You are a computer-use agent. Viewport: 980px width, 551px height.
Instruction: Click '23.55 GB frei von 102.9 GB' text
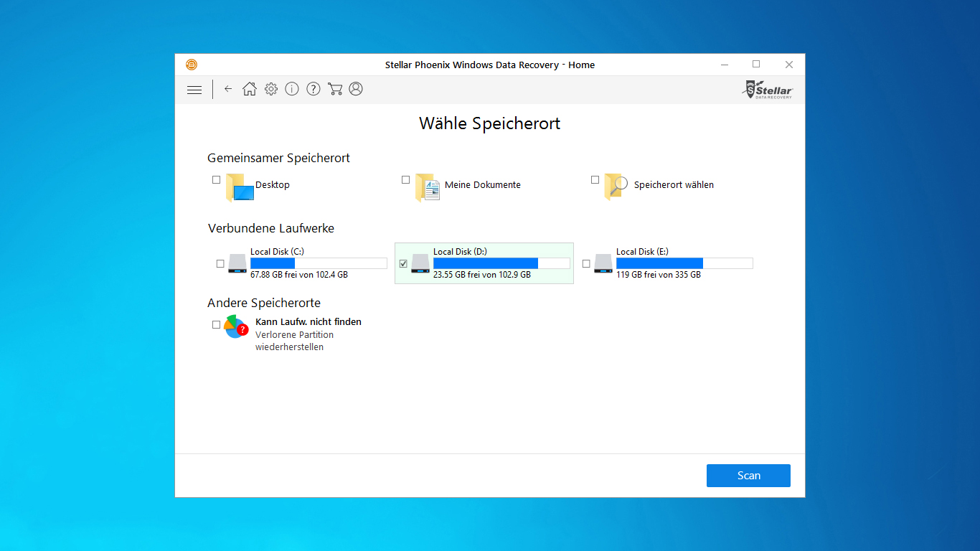482,275
